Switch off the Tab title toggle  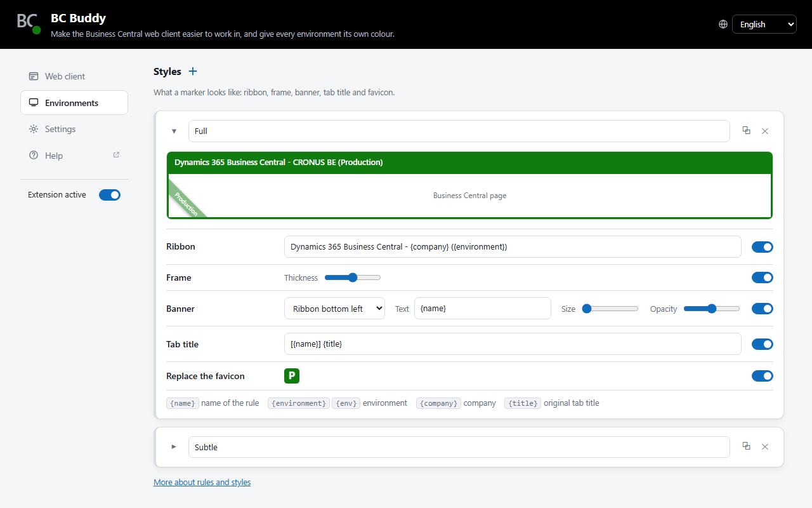pos(763,344)
